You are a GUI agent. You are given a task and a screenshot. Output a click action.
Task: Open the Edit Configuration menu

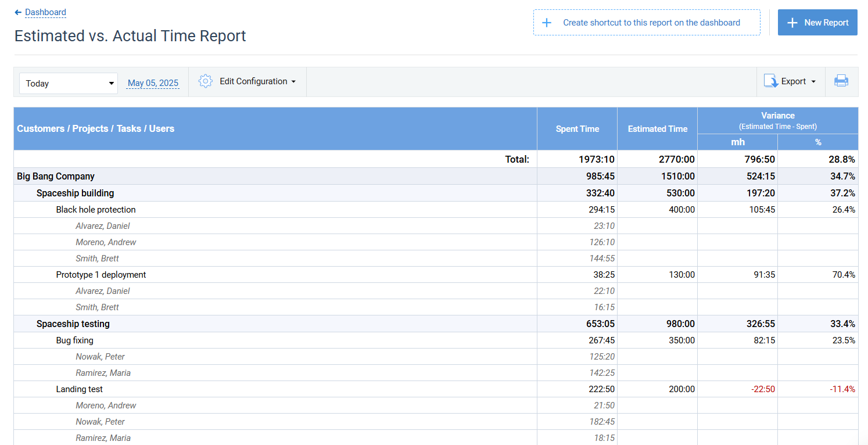pyautogui.click(x=257, y=81)
